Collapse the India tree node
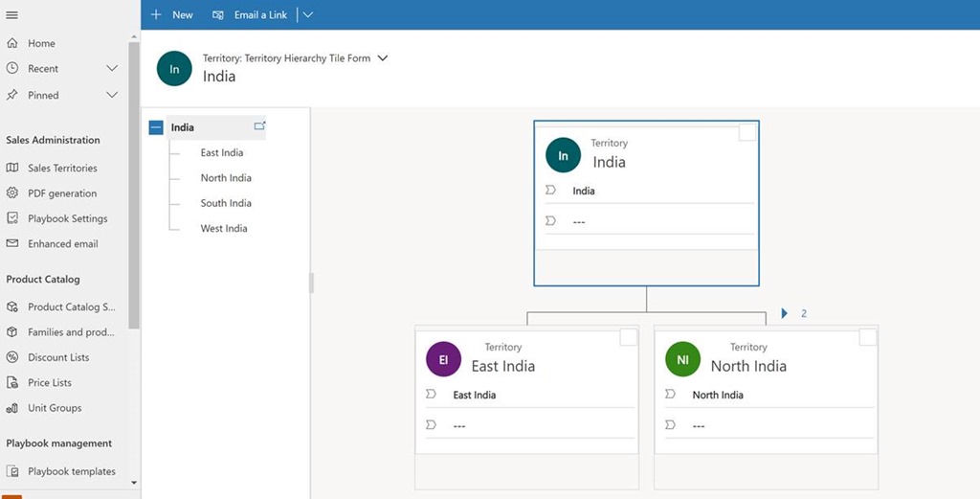Screen dimensions: 980x499 [x=156, y=127]
